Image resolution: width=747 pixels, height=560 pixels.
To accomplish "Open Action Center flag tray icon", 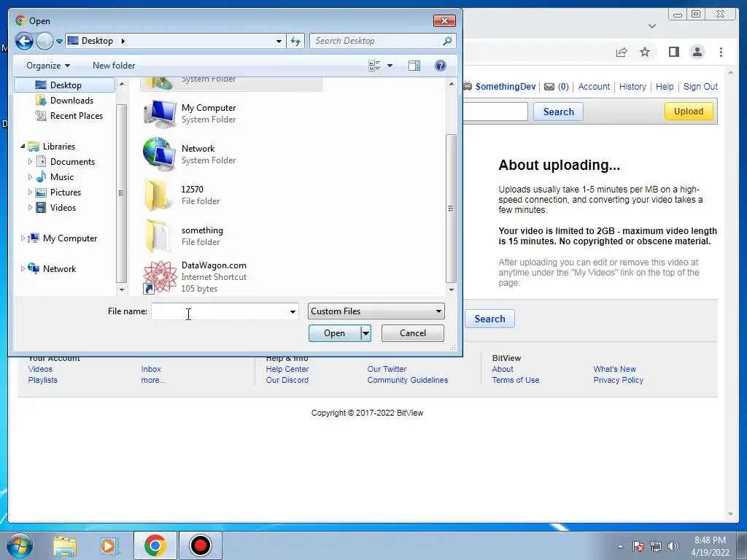I will (x=638, y=546).
